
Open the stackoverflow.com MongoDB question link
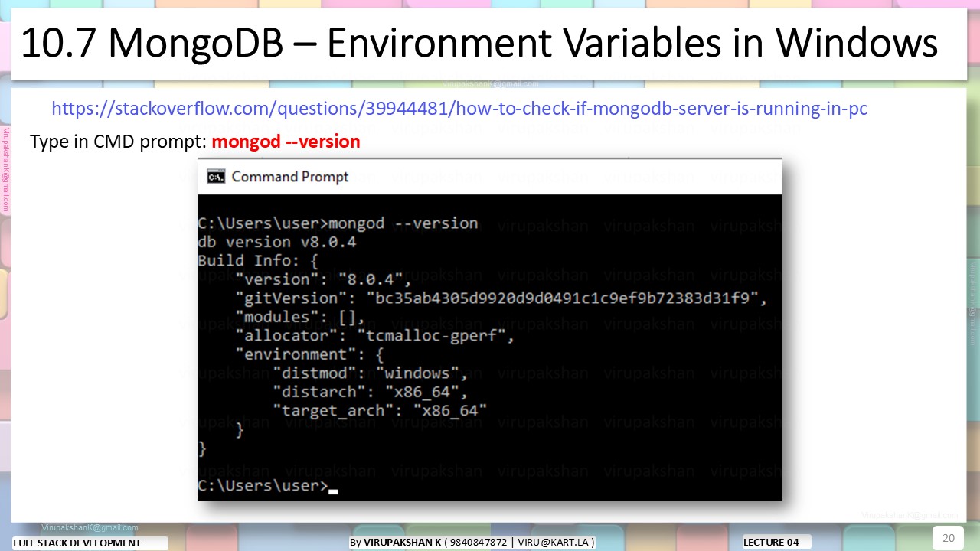pyautogui.click(x=459, y=109)
